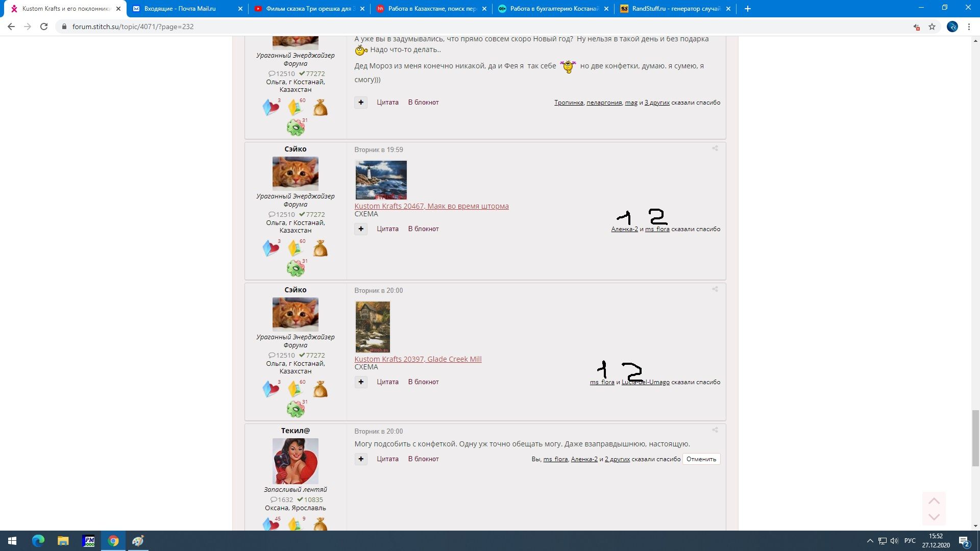Click scroll-down arrow widget at bottom right
Image resolution: width=980 pixels, height=551 pixels.
pyautogui.click(x=934, y=517)
